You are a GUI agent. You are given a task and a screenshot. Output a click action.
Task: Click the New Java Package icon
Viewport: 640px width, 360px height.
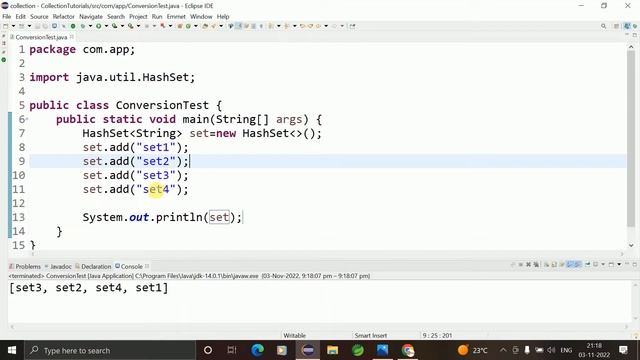[x=180, y=26]
